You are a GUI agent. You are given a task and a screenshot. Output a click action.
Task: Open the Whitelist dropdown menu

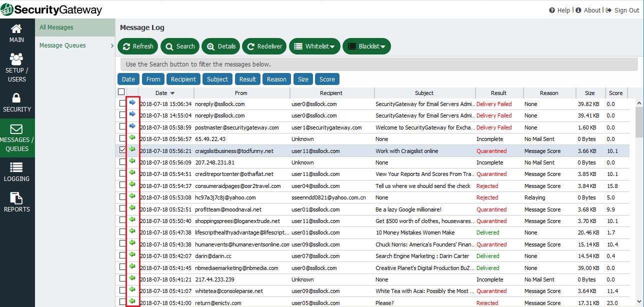click(314, 46)
